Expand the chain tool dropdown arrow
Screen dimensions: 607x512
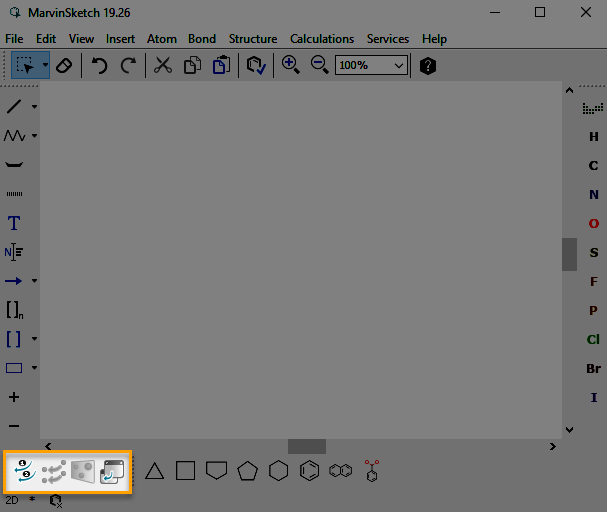(x=34, y=135)
